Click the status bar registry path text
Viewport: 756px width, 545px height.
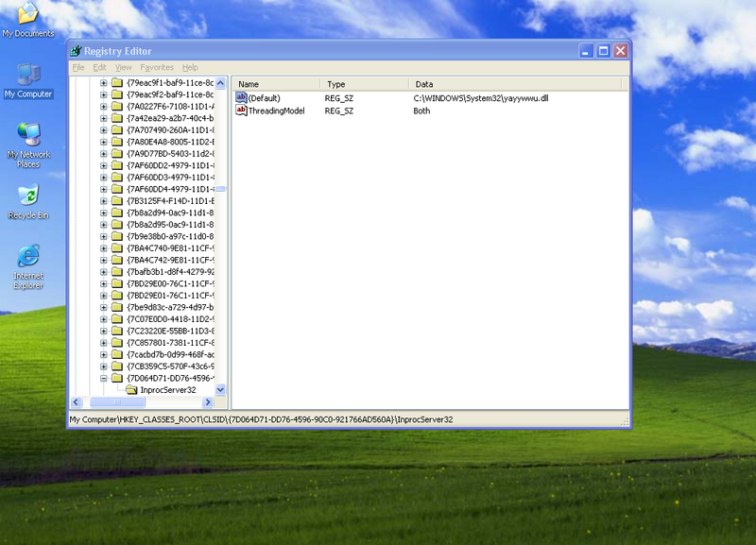[x=262, y=419]
